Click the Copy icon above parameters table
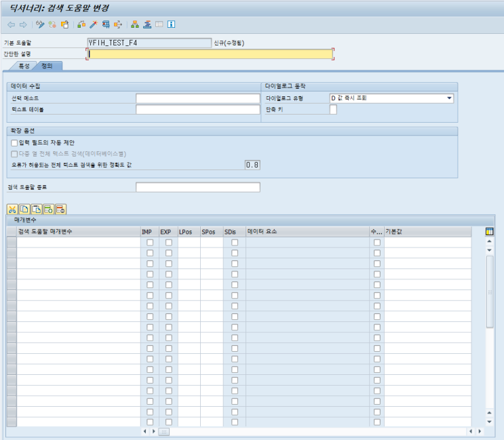 coord(24,209)
